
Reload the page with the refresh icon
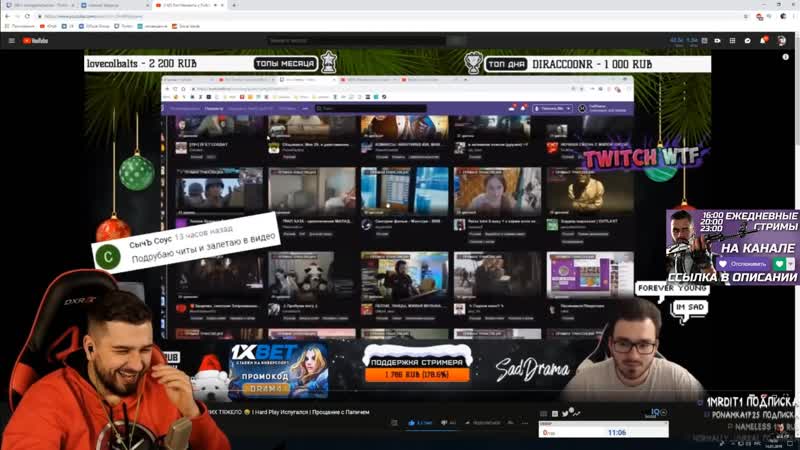[x=27, y=16]
